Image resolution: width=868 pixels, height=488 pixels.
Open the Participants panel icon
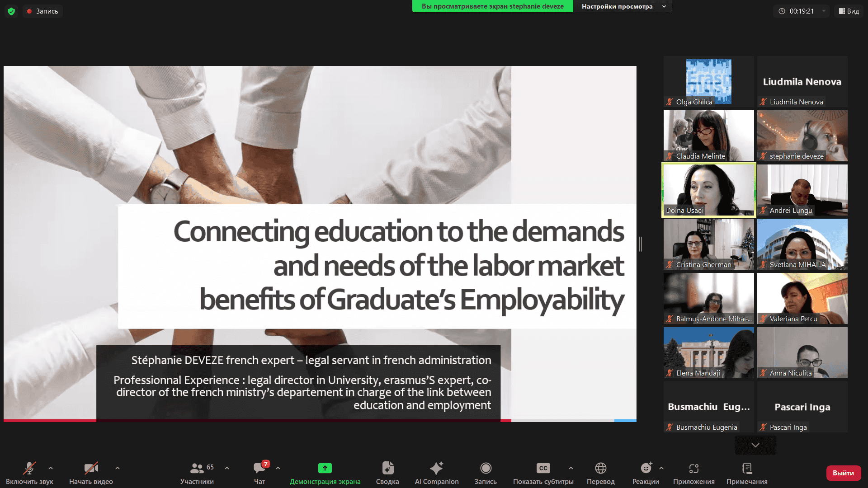click(x=197, y=468)
